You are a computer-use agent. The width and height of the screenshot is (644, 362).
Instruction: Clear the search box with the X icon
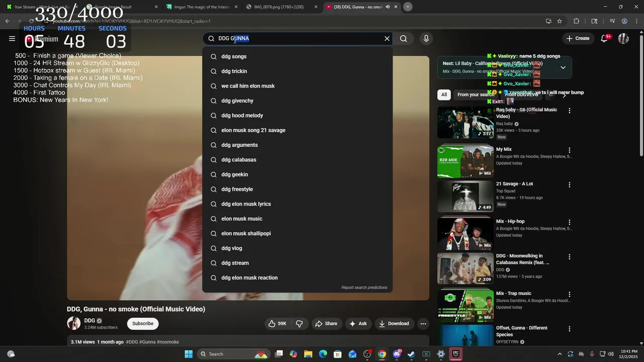(387, 38)
